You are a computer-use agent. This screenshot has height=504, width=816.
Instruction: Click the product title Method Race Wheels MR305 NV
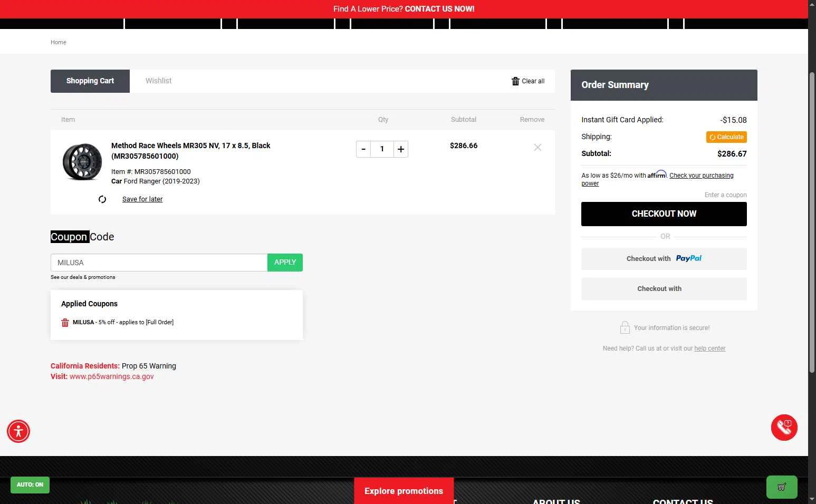tap(191, 151)
